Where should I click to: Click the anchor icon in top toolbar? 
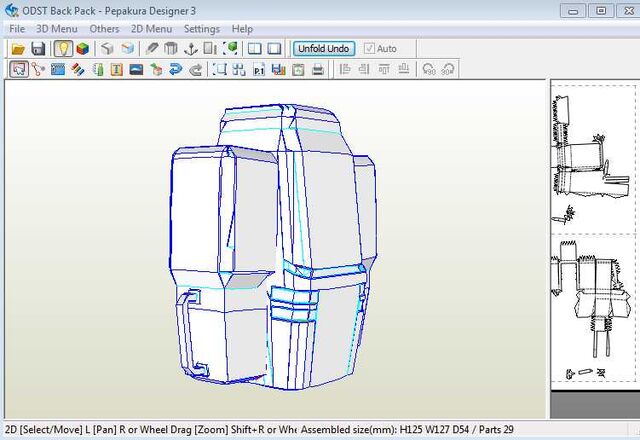pyautogui.click(x=191, y=49)
